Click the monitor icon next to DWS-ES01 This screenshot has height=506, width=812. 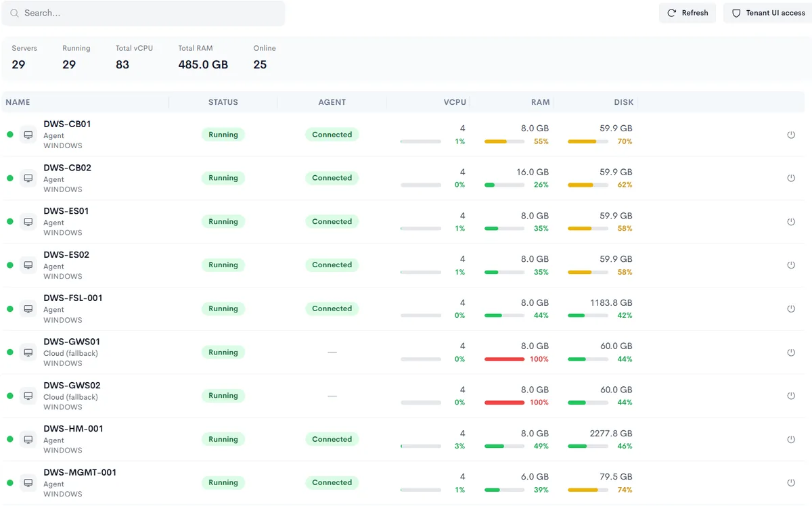click(x=28, y=222)
